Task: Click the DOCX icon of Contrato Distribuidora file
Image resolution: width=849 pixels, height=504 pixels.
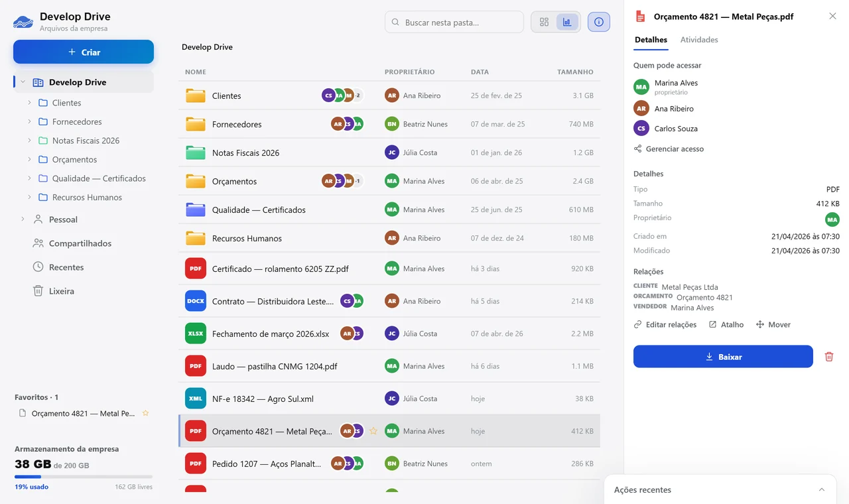Action: click(x=196, y=301)
